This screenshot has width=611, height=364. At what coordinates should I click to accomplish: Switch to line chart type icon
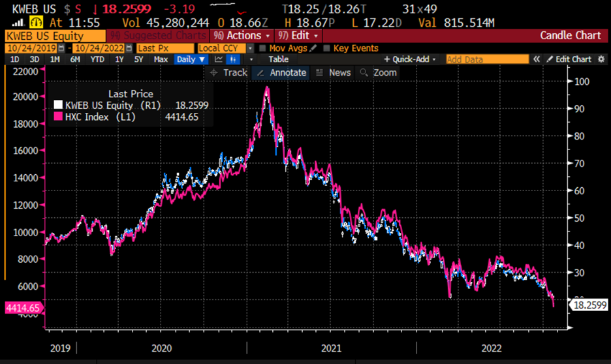pos(219,59)
